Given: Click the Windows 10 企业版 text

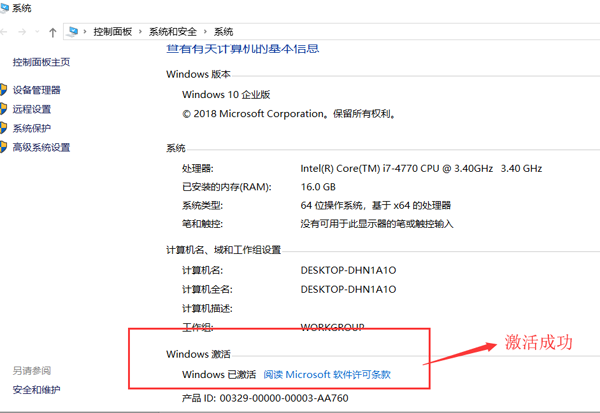Looking at the screenshot, I should point(226,95).
